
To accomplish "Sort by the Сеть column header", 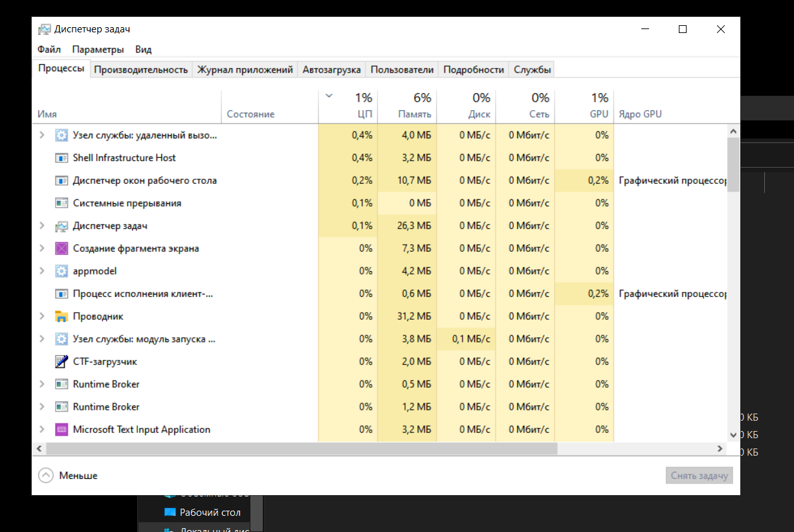I will point(525,106).
